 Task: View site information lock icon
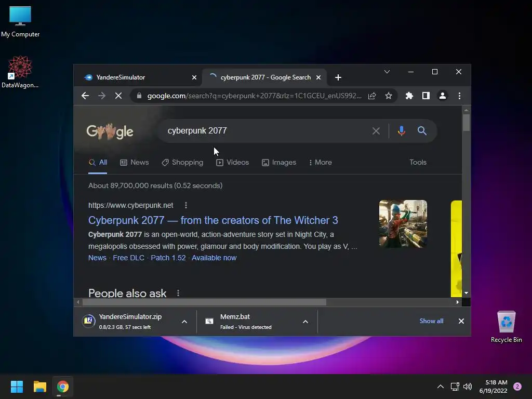[139, 96]
